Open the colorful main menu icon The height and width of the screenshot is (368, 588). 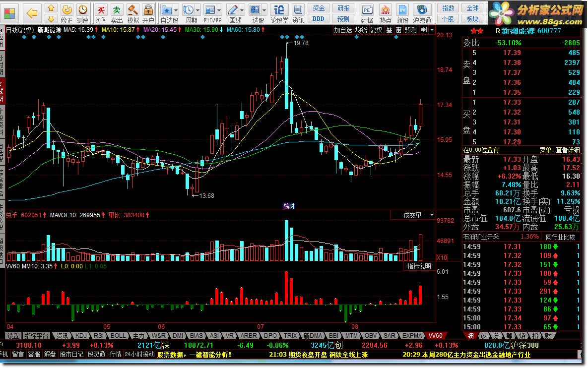9,13
